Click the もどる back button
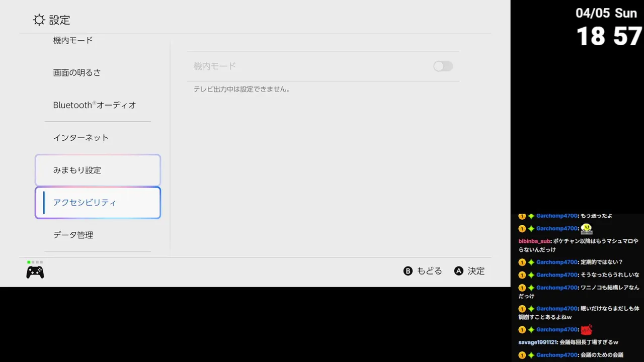Viewport: 644px width, 362px height. [423, 271]
